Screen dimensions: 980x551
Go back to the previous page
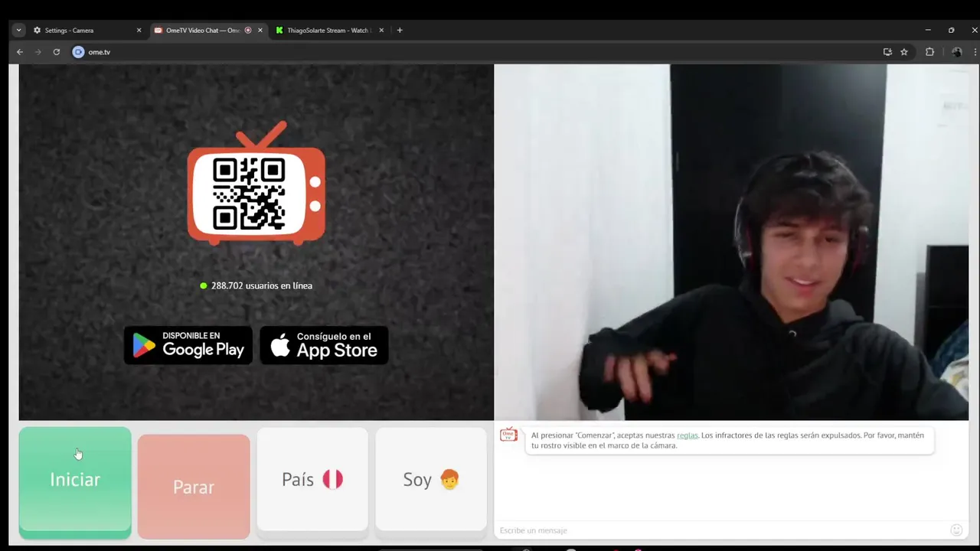click(20, 52)
